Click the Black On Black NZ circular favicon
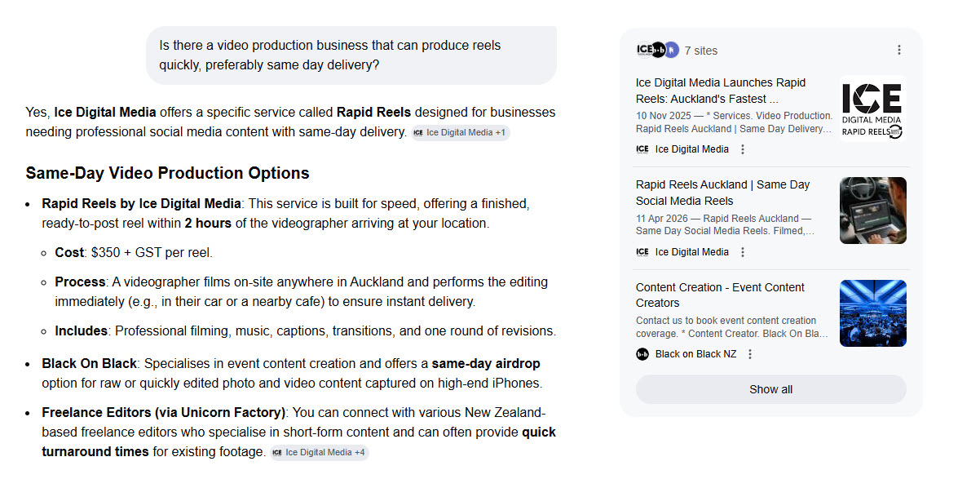 (642, 353)
